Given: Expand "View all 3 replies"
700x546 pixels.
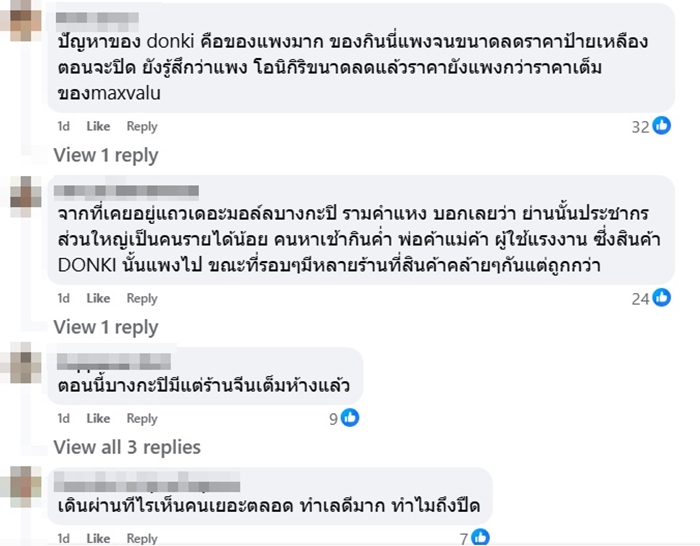Looking at the screenshot, I should coord(127,447).
